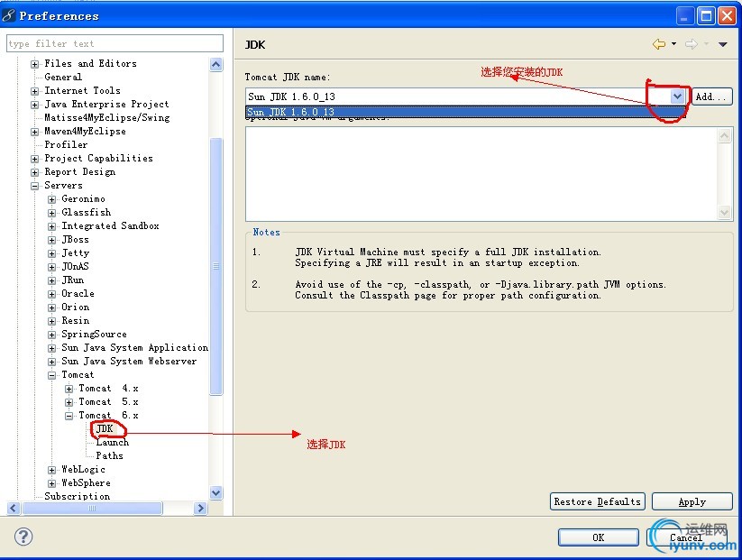Expand the WebSphere server node

tap(51, 483)
